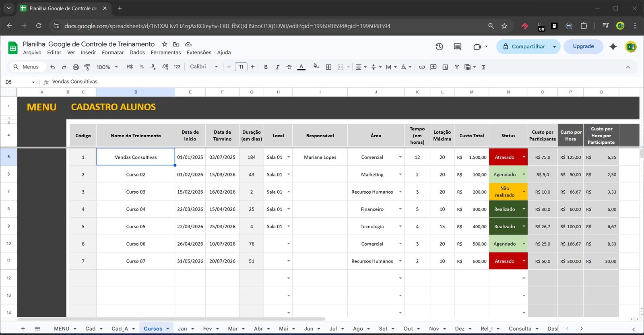The height and width of the screenshot is (335, 644).
Task: Switch to the Jan sheet tab
Action: click(x=182, y=329)
